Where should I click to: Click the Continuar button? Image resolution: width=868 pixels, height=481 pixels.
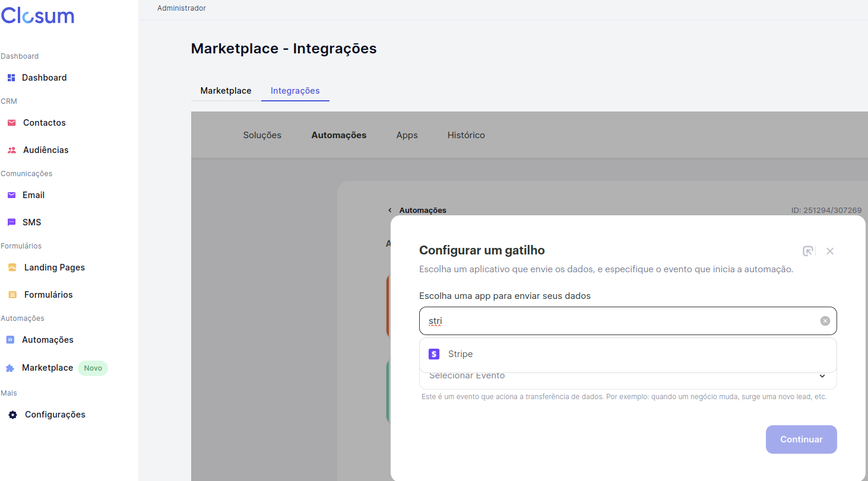tap(802, 439)
